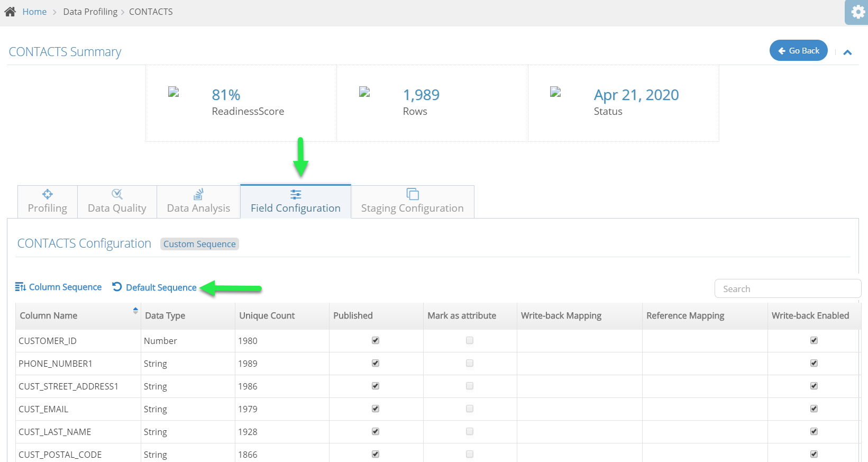This screenshot has height=462, width=868.
Task: Sort by Column Name arrow icon
Action: click(135, 311)
